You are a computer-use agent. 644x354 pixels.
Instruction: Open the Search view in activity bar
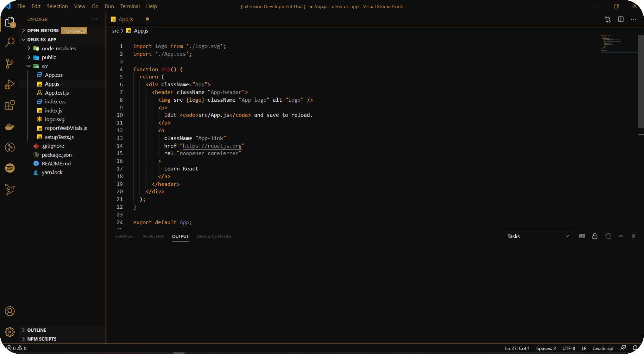point(10,42)
